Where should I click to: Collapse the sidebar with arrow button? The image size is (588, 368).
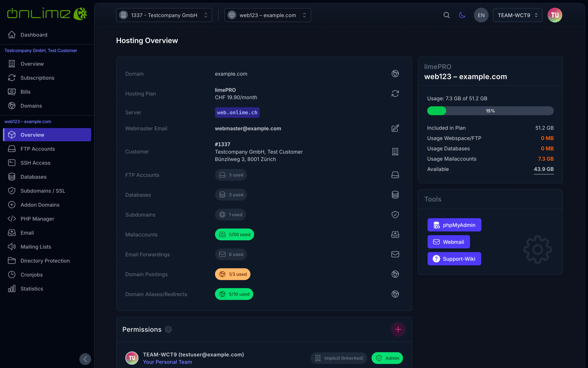tap(85, 359)
